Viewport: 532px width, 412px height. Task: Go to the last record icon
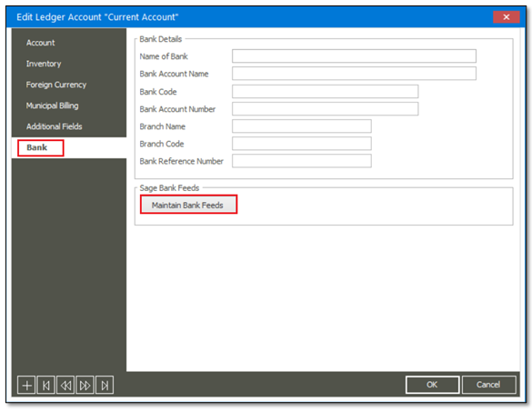(x=105, y=386)
